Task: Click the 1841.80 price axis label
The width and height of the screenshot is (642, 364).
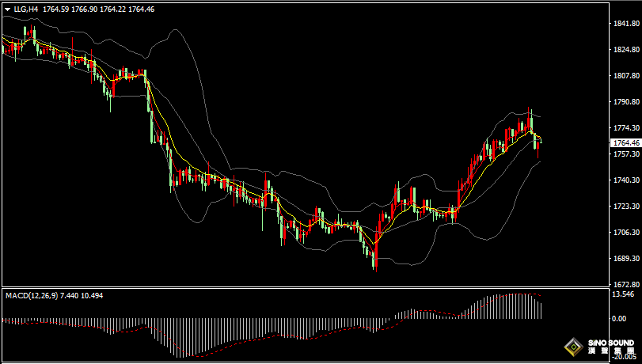Action: coord(626,24)
